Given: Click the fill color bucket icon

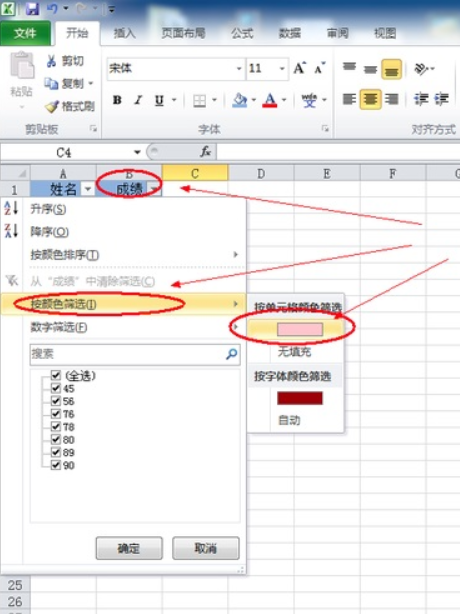Looking at the screenshot, I should (239, 100).
